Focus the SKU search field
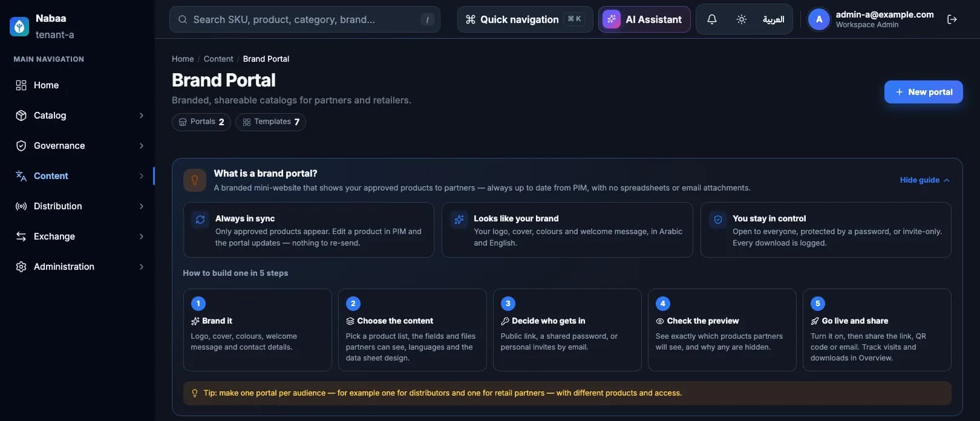Image resolution: width=980 pixels, height=421 pixels. click(305, 19)
